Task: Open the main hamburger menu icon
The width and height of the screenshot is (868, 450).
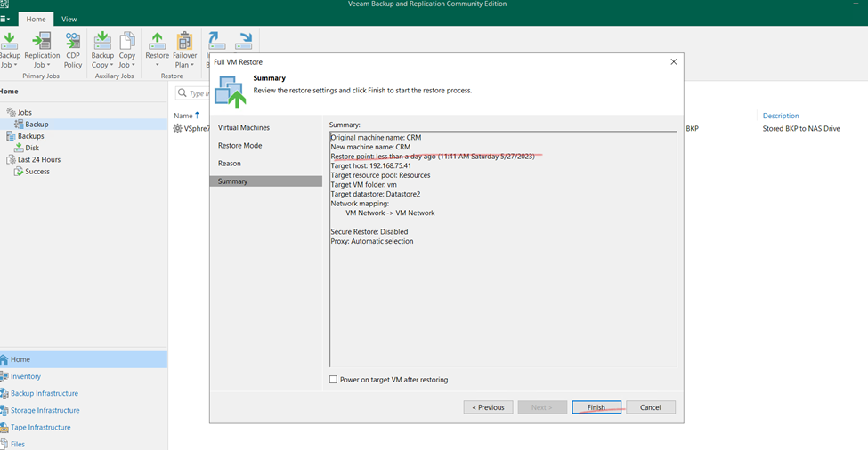Action: [x=5, y=19]
